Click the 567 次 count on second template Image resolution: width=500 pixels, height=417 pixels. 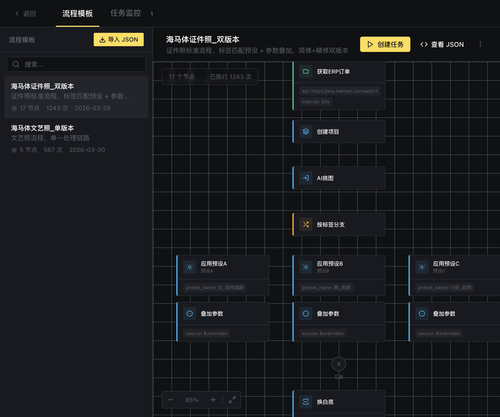53,150
